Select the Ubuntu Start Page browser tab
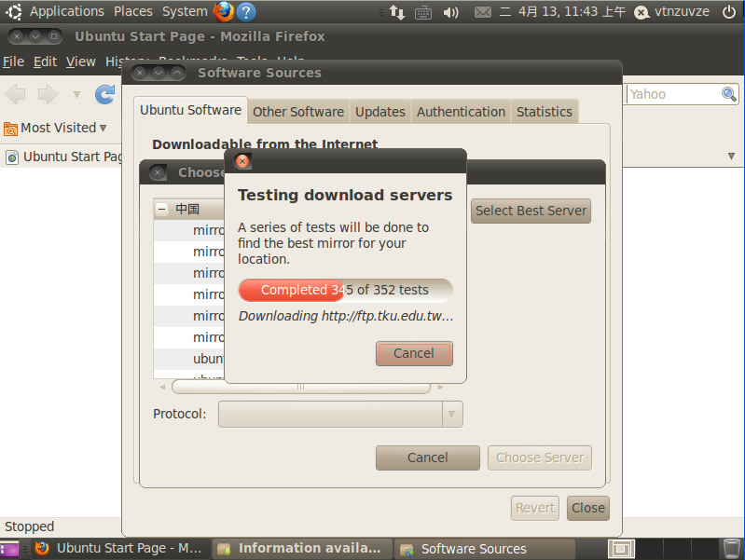 click(62, 157)
